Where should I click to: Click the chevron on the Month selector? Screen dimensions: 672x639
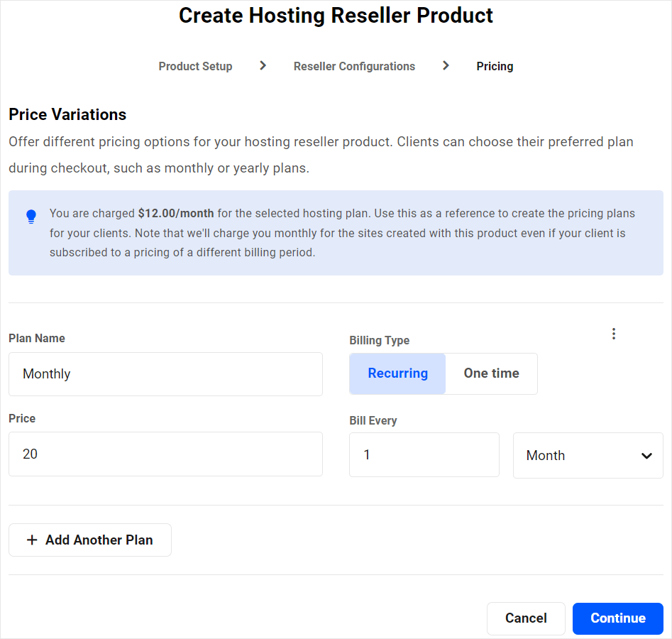coord(646,455)
